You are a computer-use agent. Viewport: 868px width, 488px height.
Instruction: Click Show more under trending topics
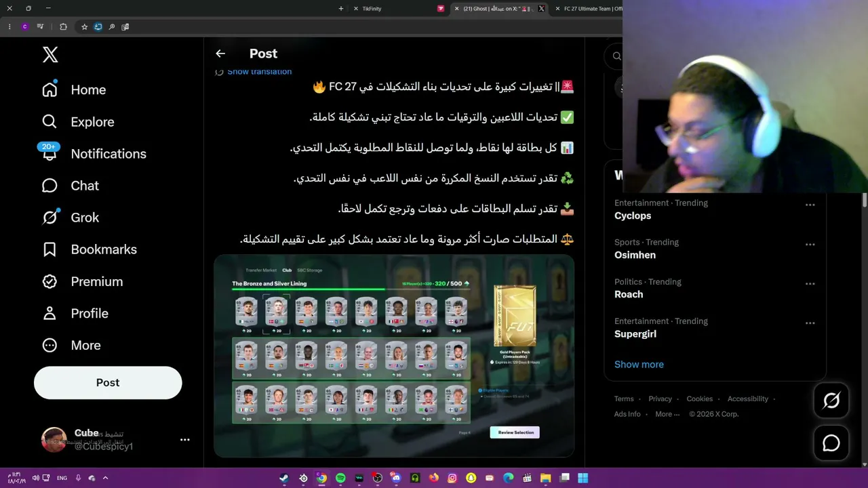click(x=639, y=364)
